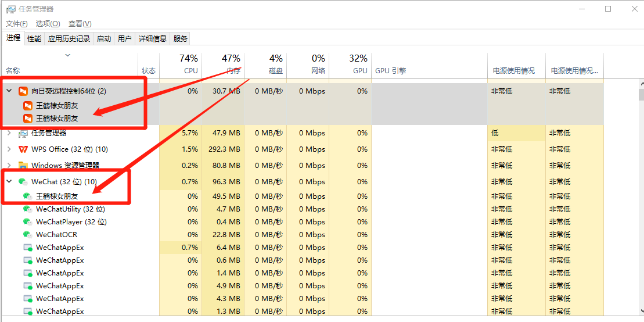This screenshot has height=322, width=644.
Task: Click the scrollbar up arrow
Action: point(641,83)
